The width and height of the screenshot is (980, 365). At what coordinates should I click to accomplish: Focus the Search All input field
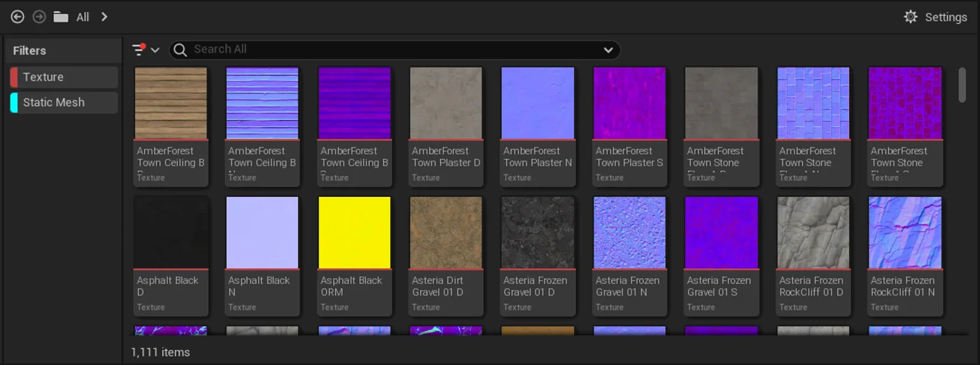[395, 50]
